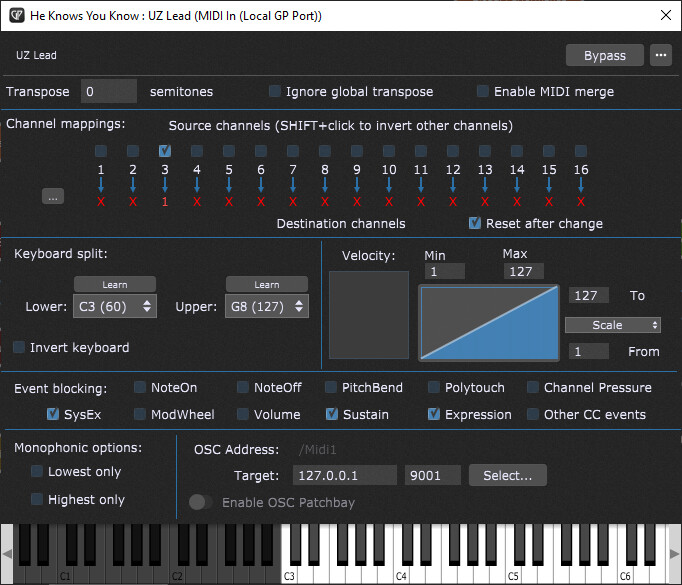Click destination channel under source channel 3
The height and width of the screenshot is (585, 682).
point(165,202)
